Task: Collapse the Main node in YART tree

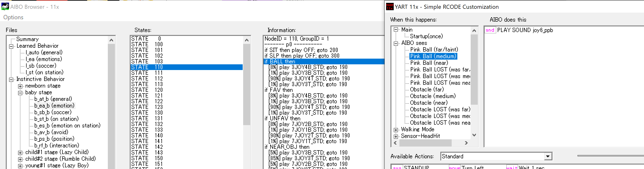Action: [x=396, y=30]
